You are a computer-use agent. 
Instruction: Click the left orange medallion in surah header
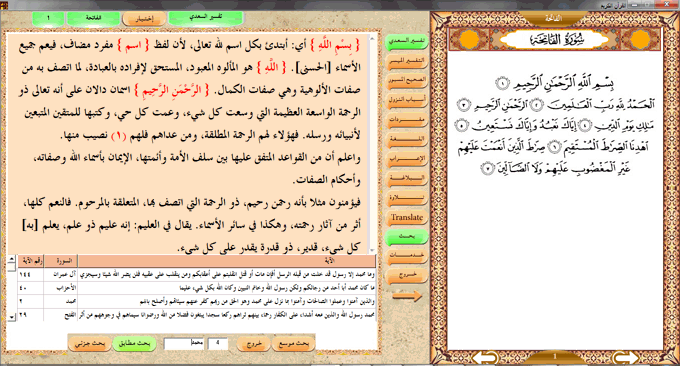click(468, 40)
